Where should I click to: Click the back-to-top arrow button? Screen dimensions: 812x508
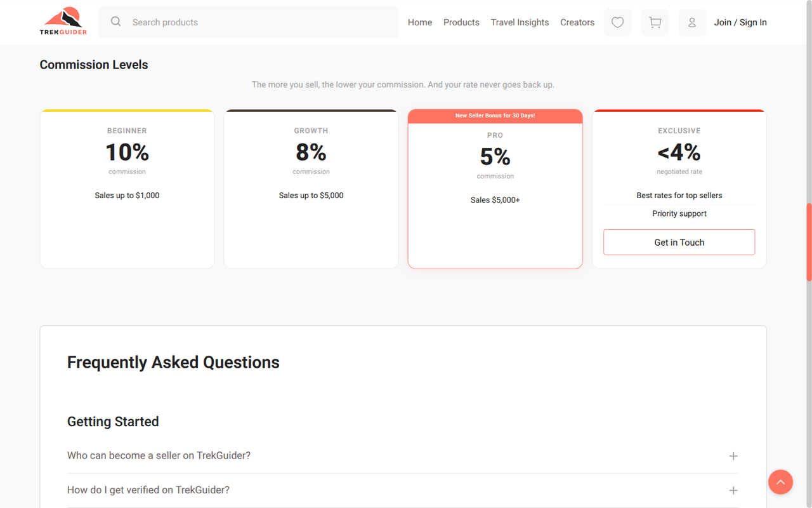780,482
